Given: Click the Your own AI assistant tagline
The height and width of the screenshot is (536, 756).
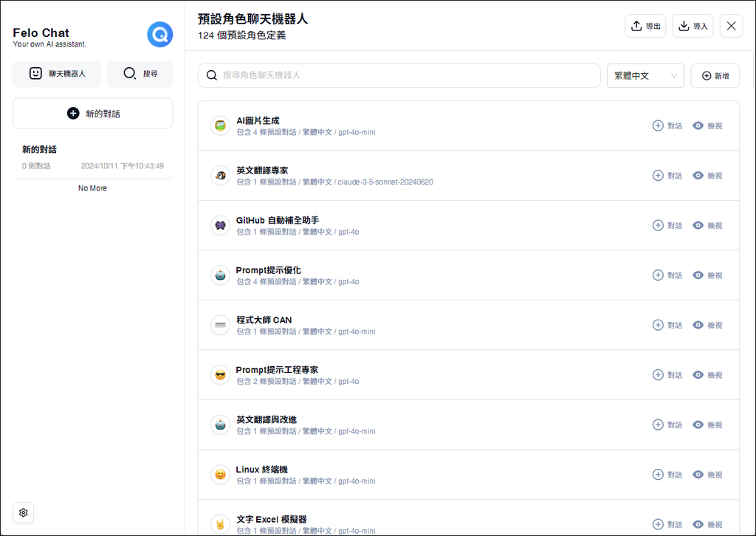Looking at the screenshot, I should coord(49,44).
